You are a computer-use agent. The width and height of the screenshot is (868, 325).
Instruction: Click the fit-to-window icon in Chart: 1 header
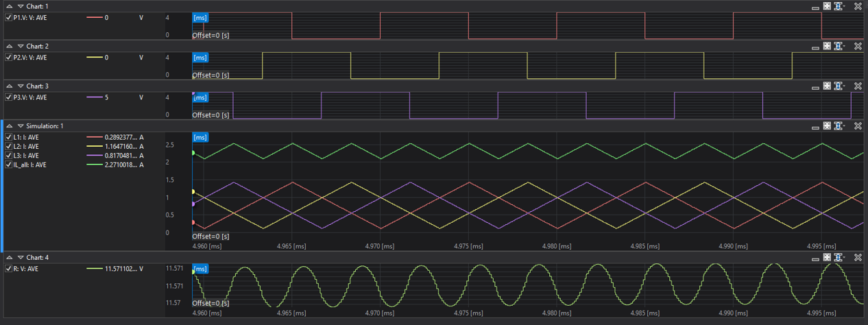click(827, 6)
